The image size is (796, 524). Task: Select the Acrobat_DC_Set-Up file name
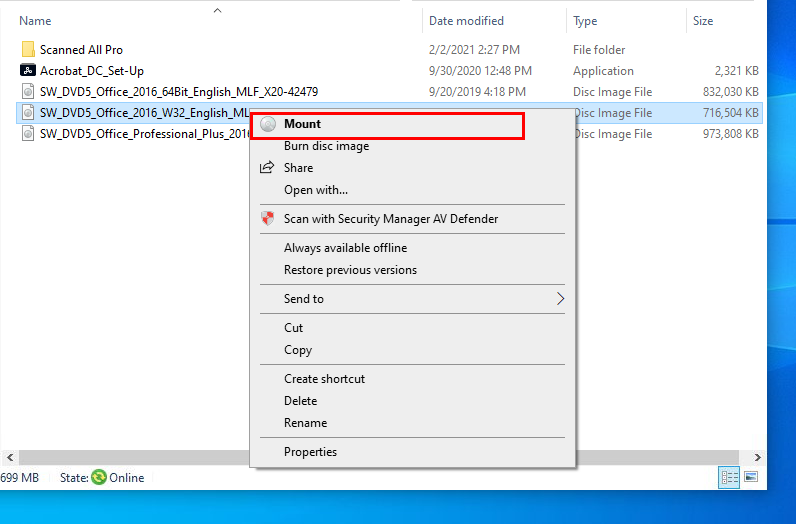[92, 71]
